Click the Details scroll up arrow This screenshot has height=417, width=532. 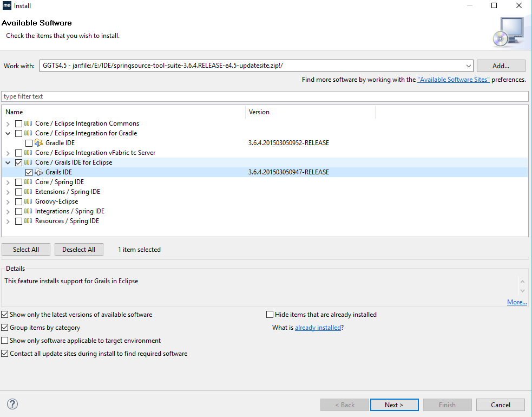(522, 282)
